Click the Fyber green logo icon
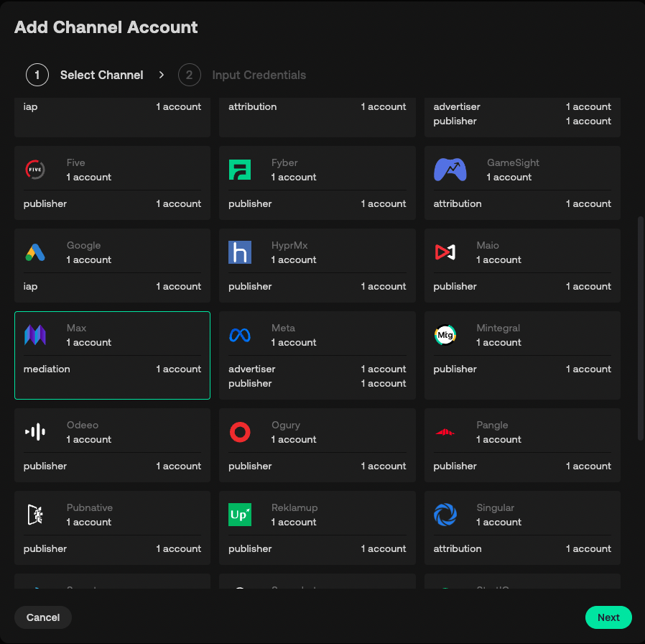The width and height of the screenshot is (645, 644). click(240, 170)
